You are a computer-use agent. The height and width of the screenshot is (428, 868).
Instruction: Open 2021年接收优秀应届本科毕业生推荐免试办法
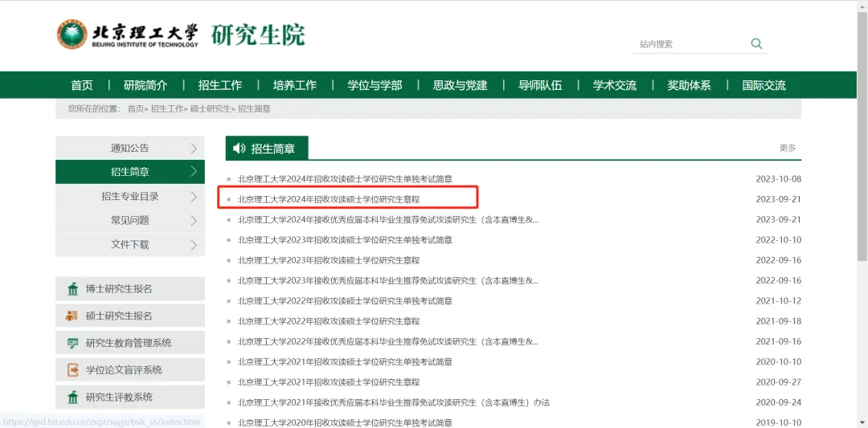(x=394, y=402)
